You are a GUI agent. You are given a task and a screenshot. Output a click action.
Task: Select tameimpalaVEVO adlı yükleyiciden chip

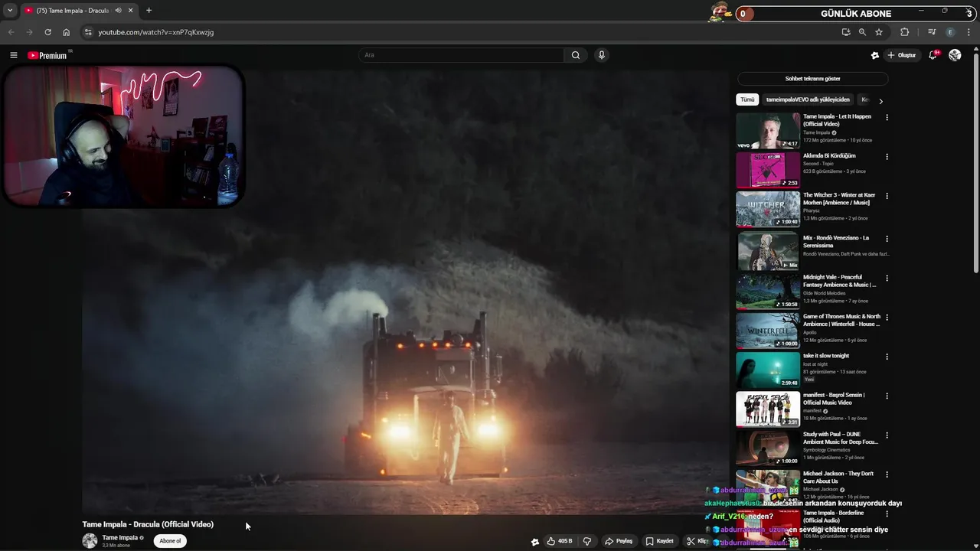[808, 99]
